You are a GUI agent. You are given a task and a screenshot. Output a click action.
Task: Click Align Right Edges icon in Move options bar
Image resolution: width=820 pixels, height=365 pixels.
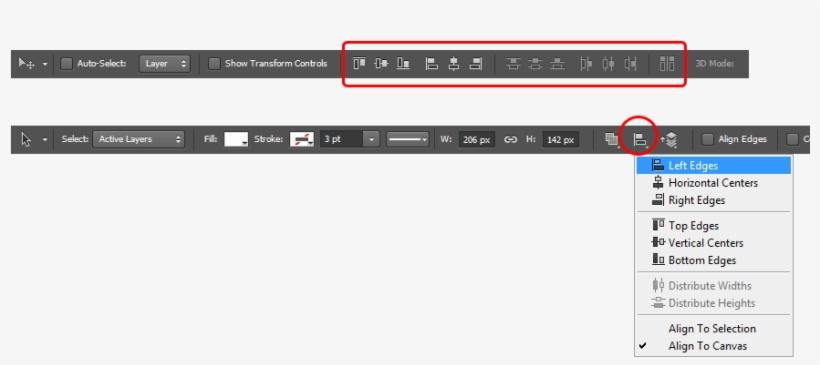pos(475,64)
